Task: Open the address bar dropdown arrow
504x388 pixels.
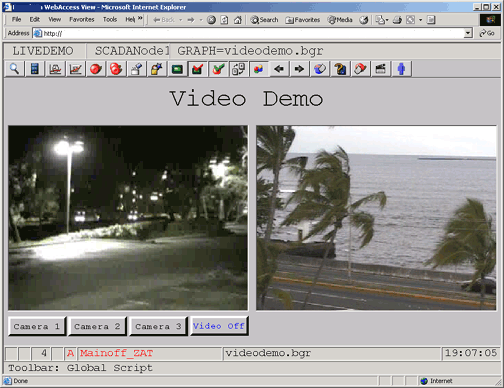Action: pyautogui.click(x=468, y=33)
